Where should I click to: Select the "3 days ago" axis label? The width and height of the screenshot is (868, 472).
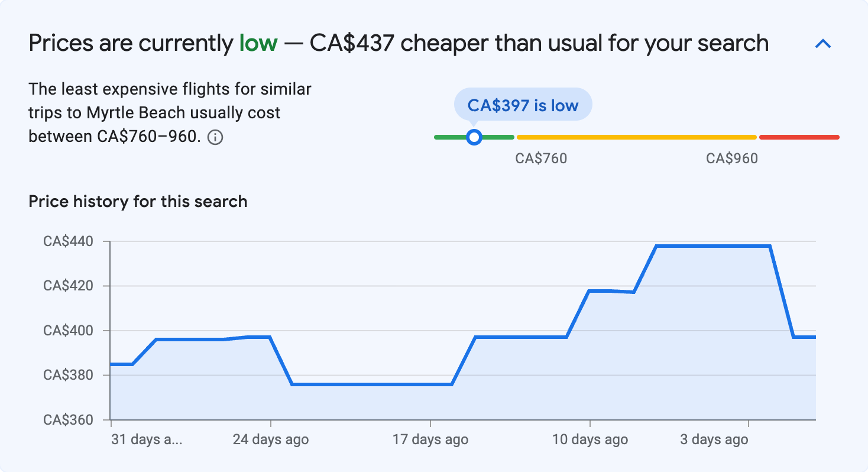pos(714,439)
